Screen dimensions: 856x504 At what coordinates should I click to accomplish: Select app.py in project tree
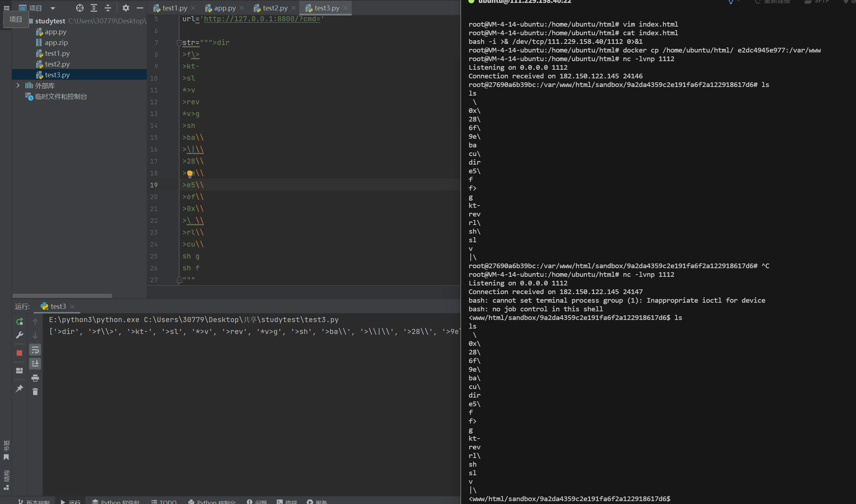tap(55, 32)
